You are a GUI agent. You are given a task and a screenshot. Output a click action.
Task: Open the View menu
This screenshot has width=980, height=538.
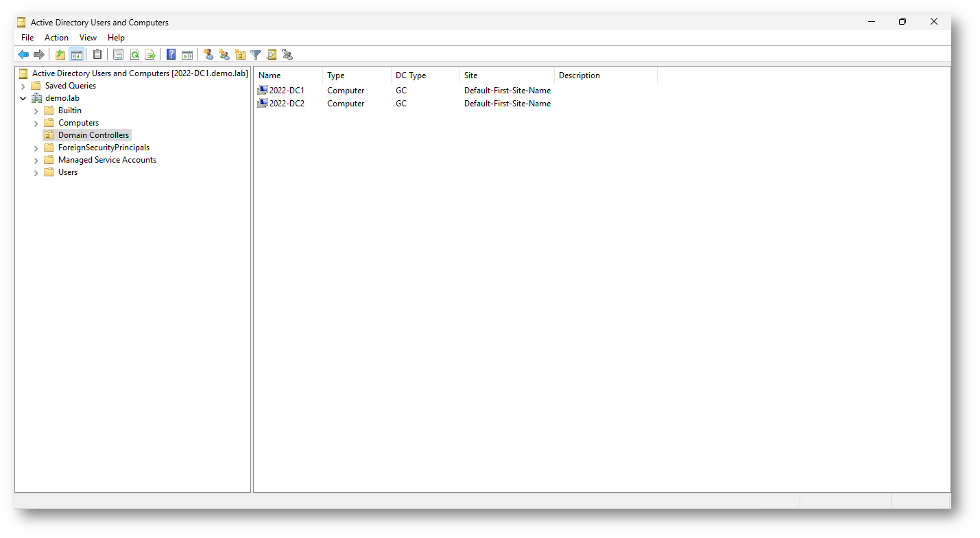88,38
